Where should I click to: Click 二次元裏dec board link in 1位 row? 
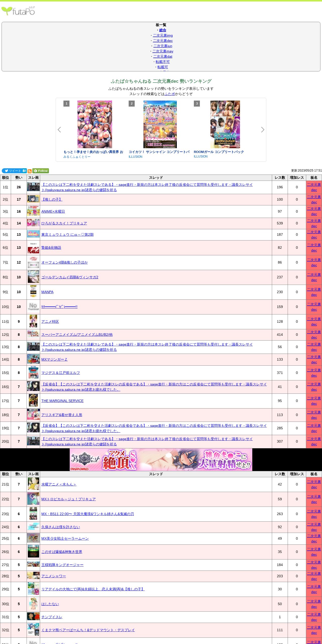coord(314,187)
